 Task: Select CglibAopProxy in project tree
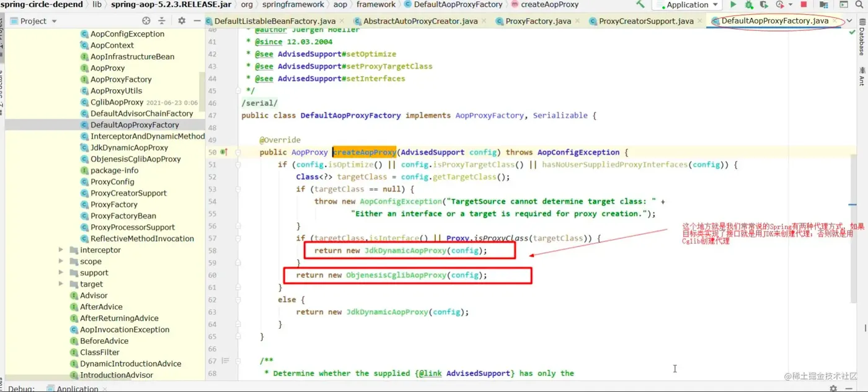[x=117, y=102]
